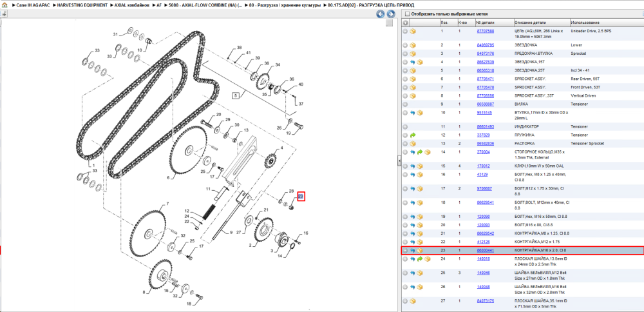Open part number link 140048
Image resolution: width=644 pixels, height=312 pixels.
[483, 287]
